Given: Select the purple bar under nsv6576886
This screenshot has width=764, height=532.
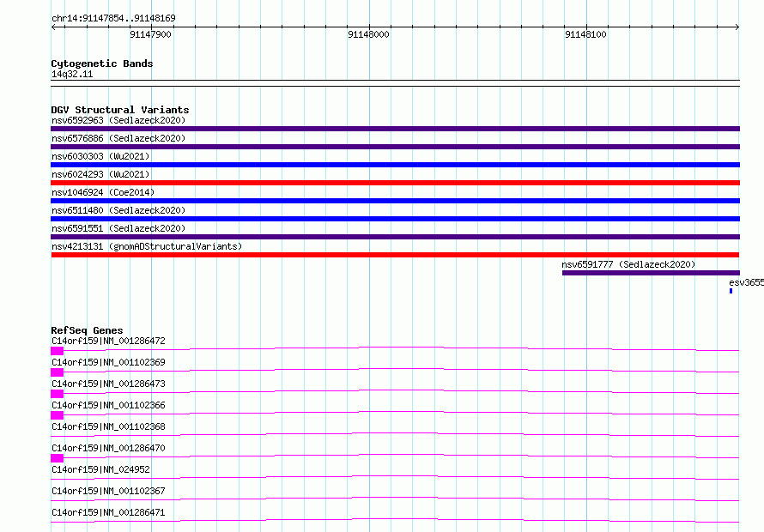Looking at the screenshot, I should pos(395,147).
